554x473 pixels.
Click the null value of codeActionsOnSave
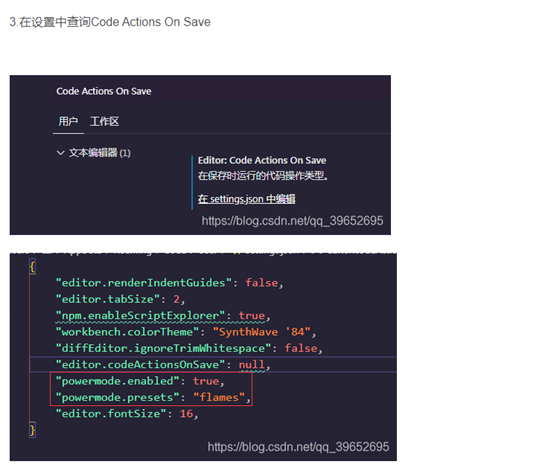252,365
